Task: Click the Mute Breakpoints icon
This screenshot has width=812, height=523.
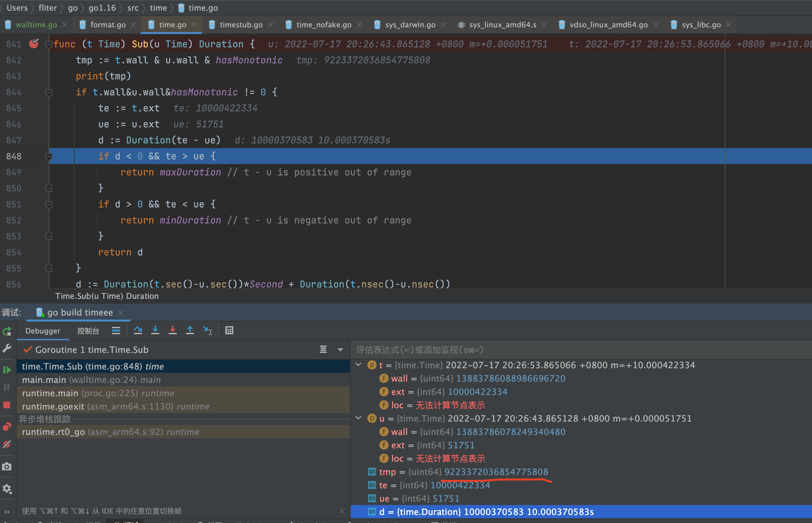Action: tap(7, 445)
